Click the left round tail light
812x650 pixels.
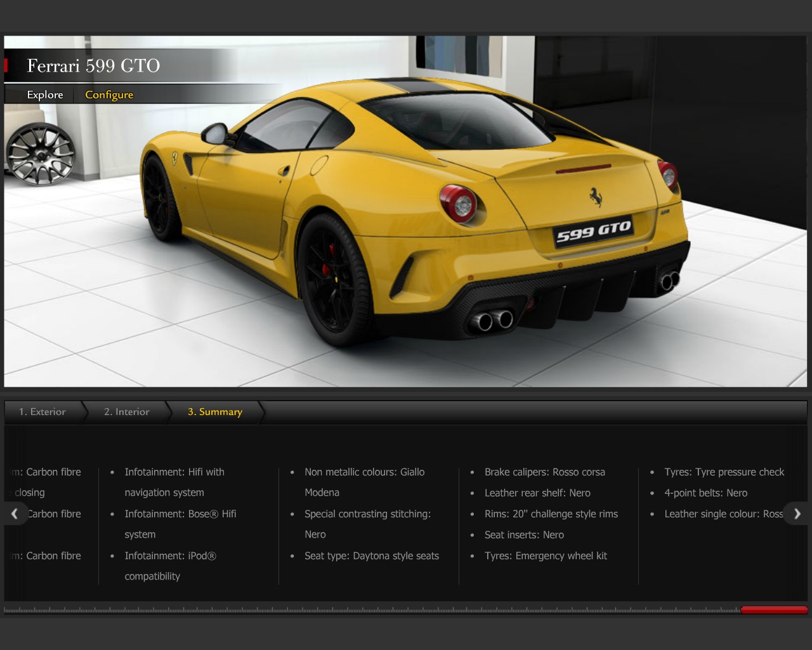459,204
